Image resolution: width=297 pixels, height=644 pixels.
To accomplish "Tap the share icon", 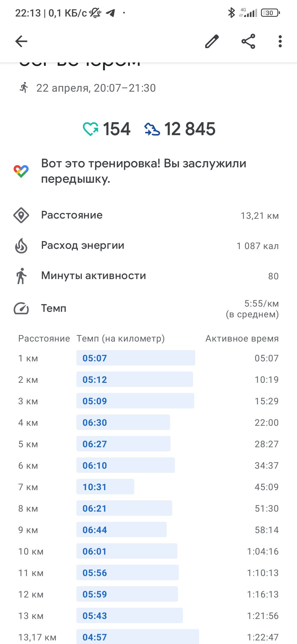I will 248,42.
